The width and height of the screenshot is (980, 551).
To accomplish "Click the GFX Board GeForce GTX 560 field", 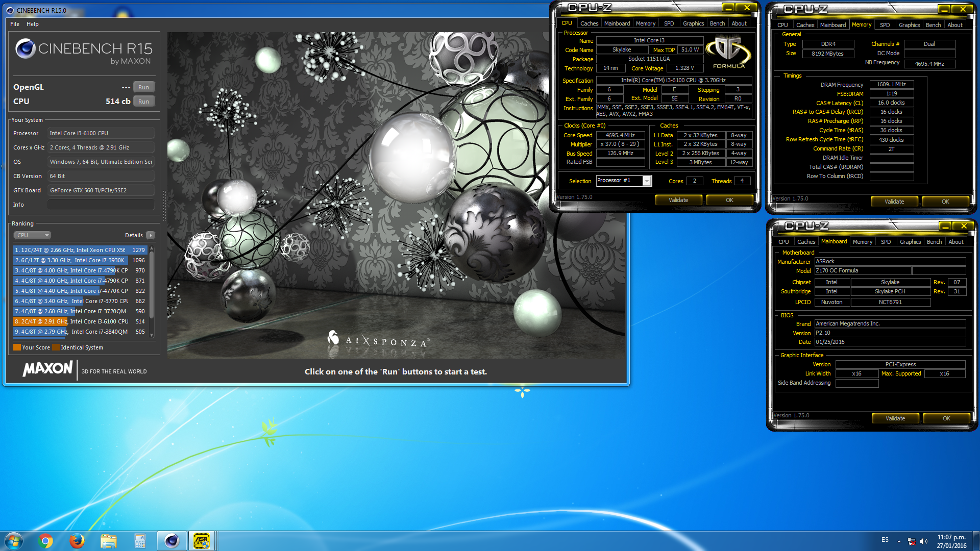I will pos(101,190).
